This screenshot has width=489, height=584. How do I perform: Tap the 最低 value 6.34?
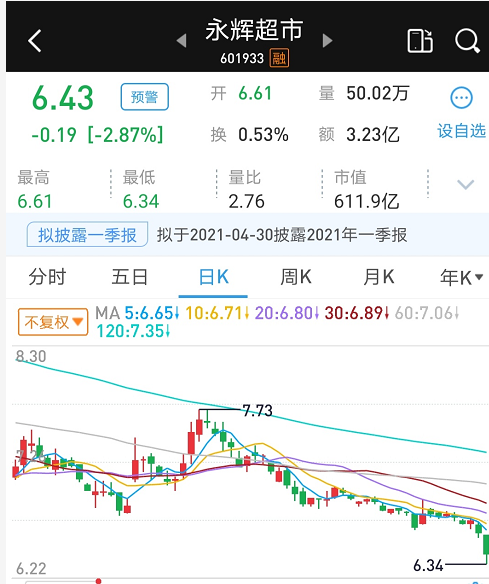(141, 201)
